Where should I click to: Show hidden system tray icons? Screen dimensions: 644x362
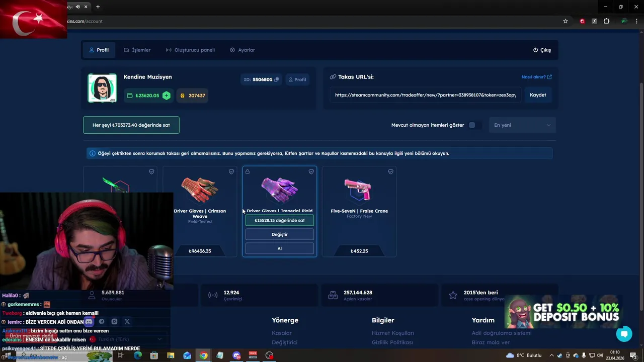tap(551, 355)
